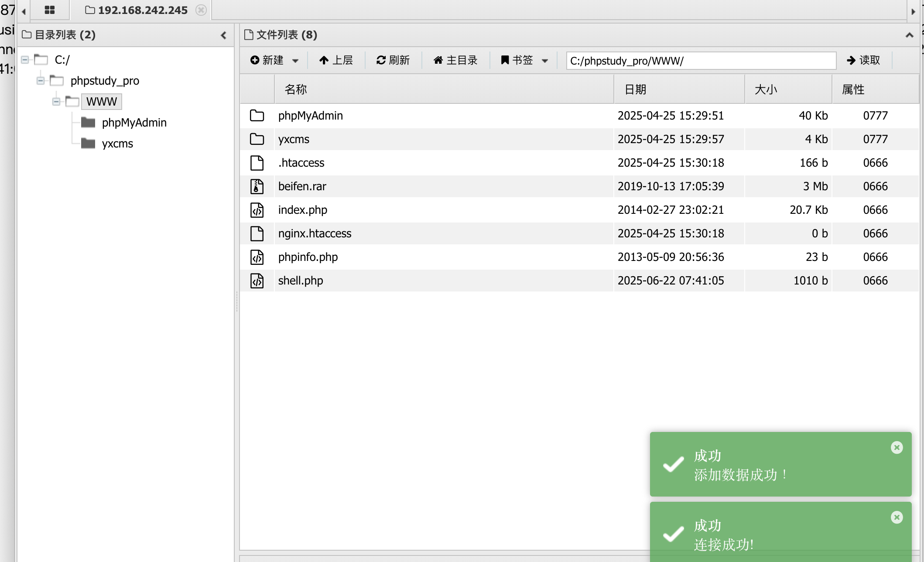The width and height of the screenshot is (924, 562).
Task: Go up one level with 上层
Action: coord(336,60)
